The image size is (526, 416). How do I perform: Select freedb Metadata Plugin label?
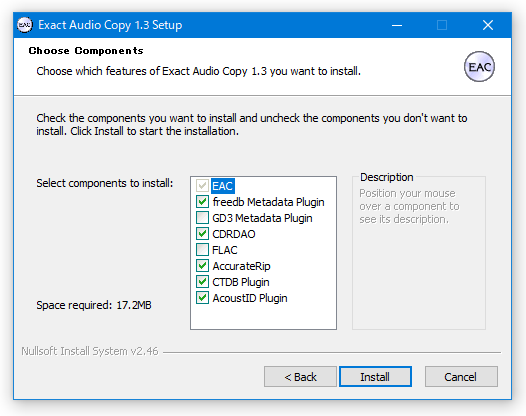(268, 202)
